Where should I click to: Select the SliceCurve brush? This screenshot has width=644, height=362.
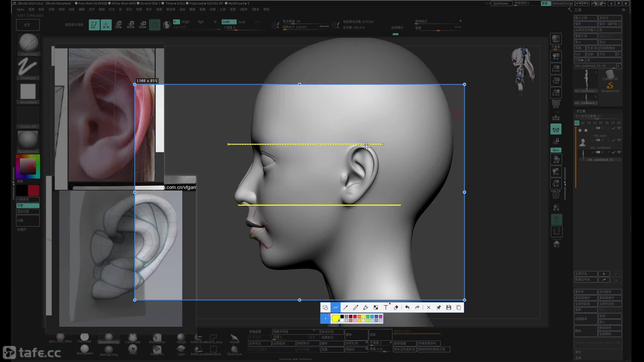click(x=234, y=350)
